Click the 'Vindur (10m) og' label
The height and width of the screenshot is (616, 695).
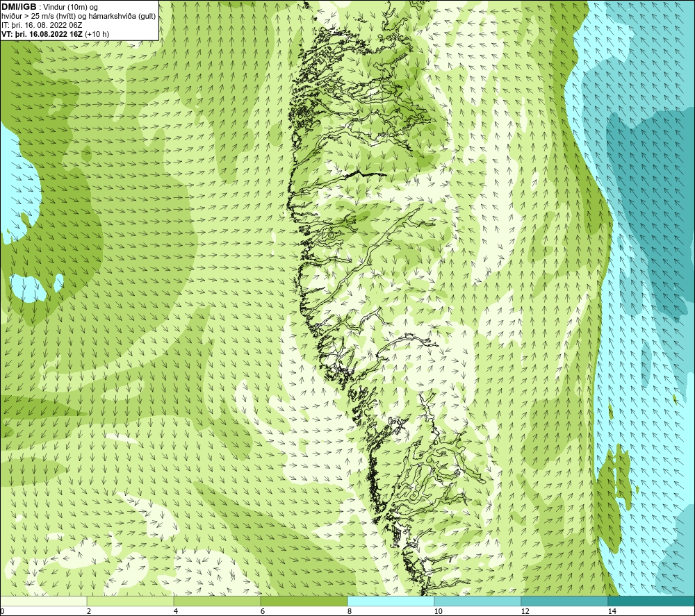(x=70, y=8)
